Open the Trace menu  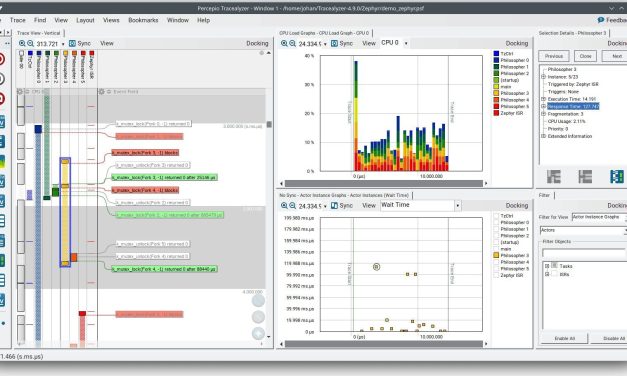click(18, 20)
